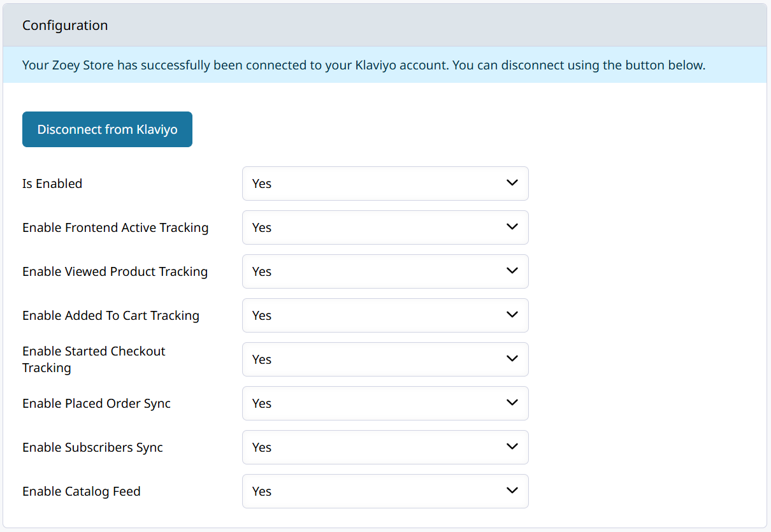Click the Enable Viewed Product Tracking label
771x532 pixels.
pyautogui.click(x=115, y=271)
